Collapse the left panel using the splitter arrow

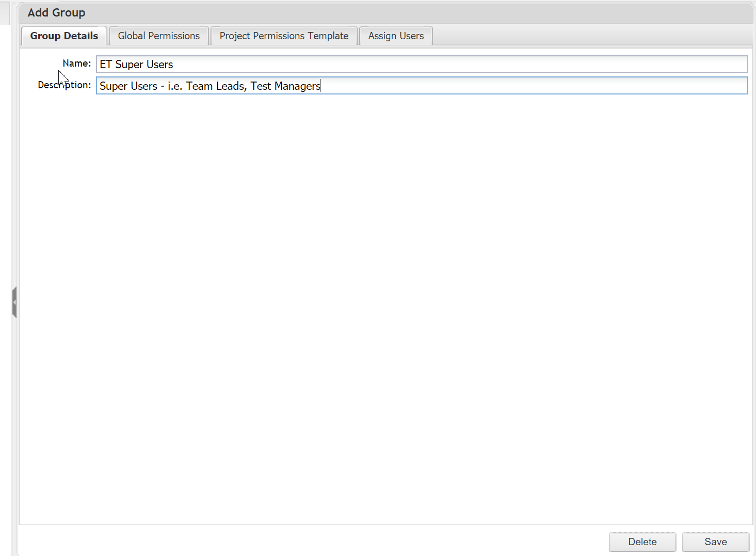click(14, 302)
